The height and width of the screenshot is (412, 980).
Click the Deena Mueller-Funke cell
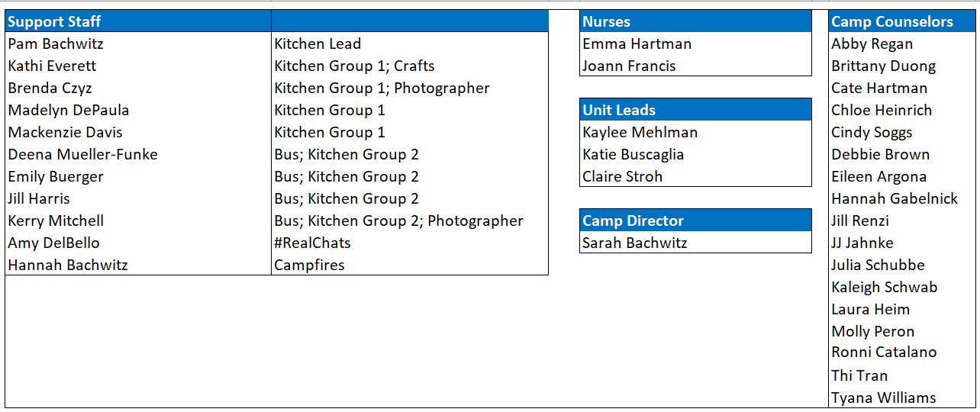pyautogui.click(x=138, y=154)
